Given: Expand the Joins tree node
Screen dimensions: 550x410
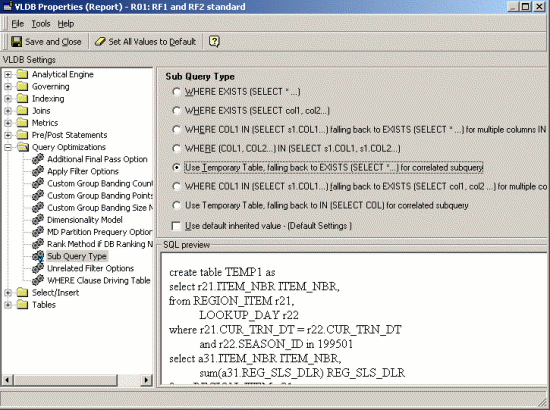Looking at the screenshot, I should [8, 110].
